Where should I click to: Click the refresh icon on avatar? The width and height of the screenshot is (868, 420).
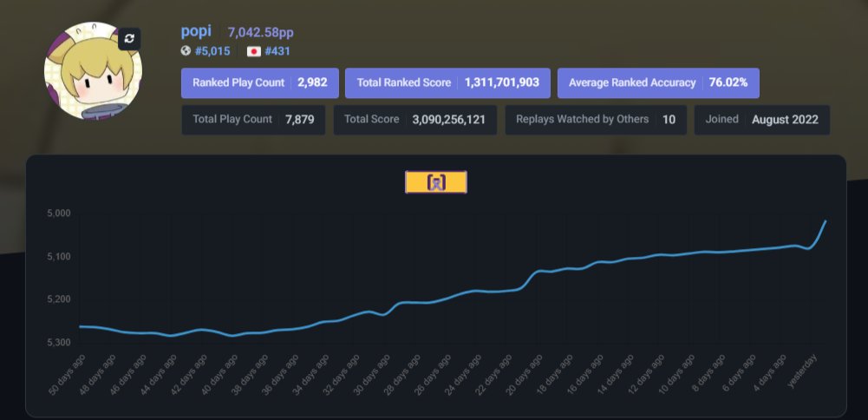click(x=129, y=39)
